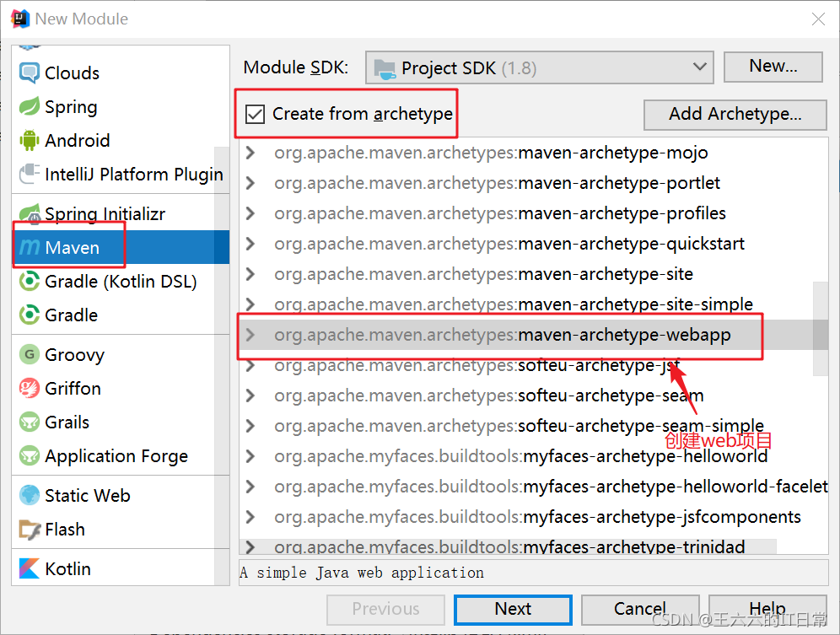Click the Help button
840x635 pixels.
click(767, 609)
